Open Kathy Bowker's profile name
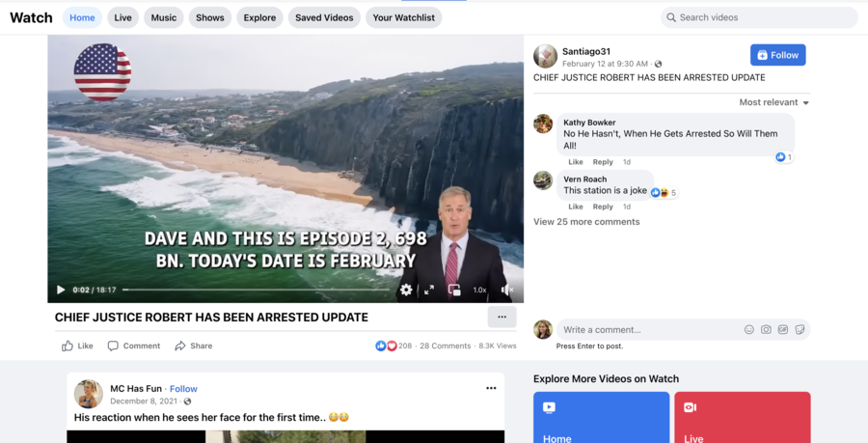This screenshot has height=443, width=868. coord(589,123)
